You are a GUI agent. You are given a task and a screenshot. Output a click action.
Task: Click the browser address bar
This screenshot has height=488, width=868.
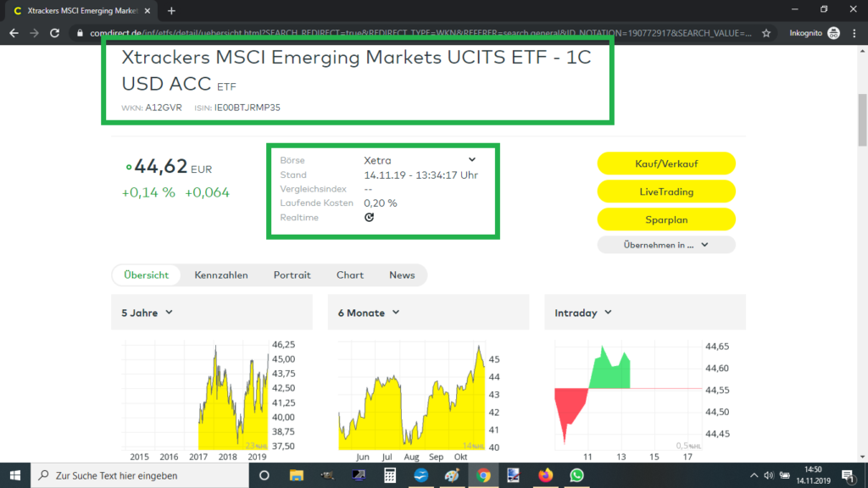pos(420,33)
